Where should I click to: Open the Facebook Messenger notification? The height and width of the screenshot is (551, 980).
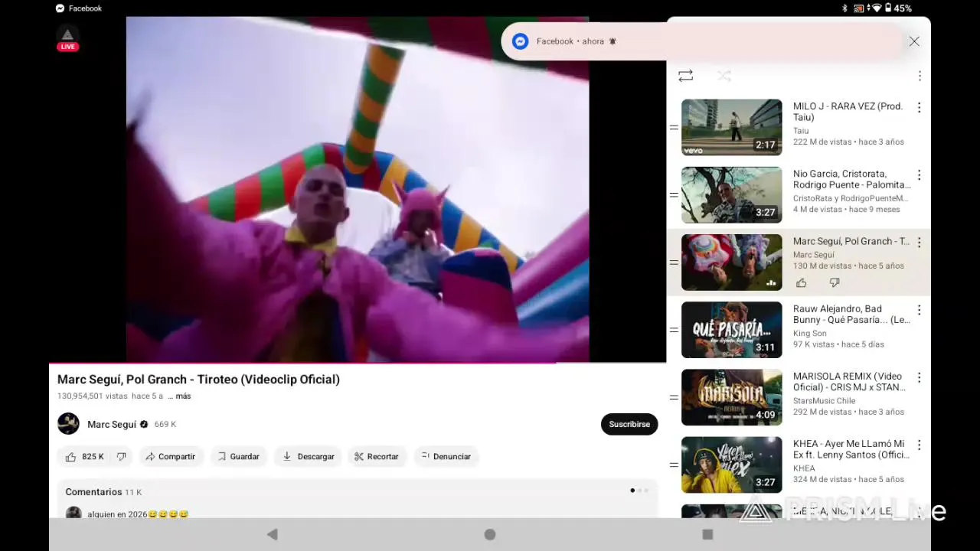(x=704, y=41)
